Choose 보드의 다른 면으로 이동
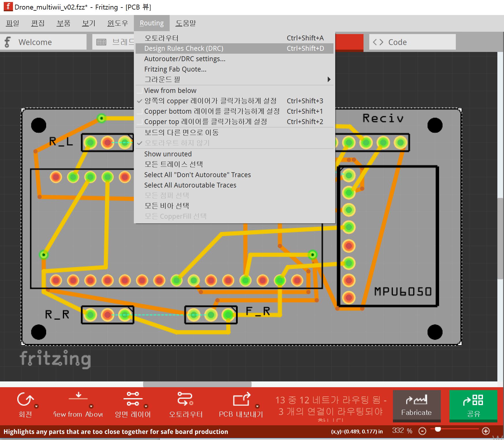504x440 pixels. tap(234, 132)
